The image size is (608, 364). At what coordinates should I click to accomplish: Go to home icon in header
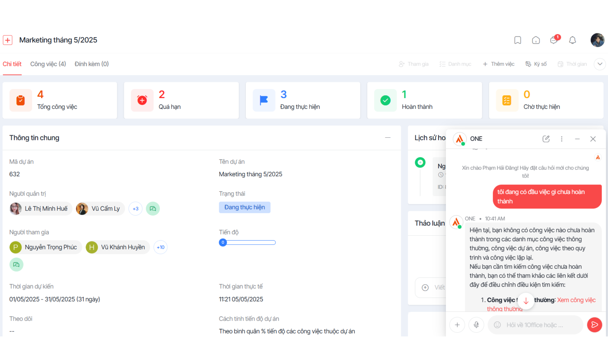click(x=536, y=40)
